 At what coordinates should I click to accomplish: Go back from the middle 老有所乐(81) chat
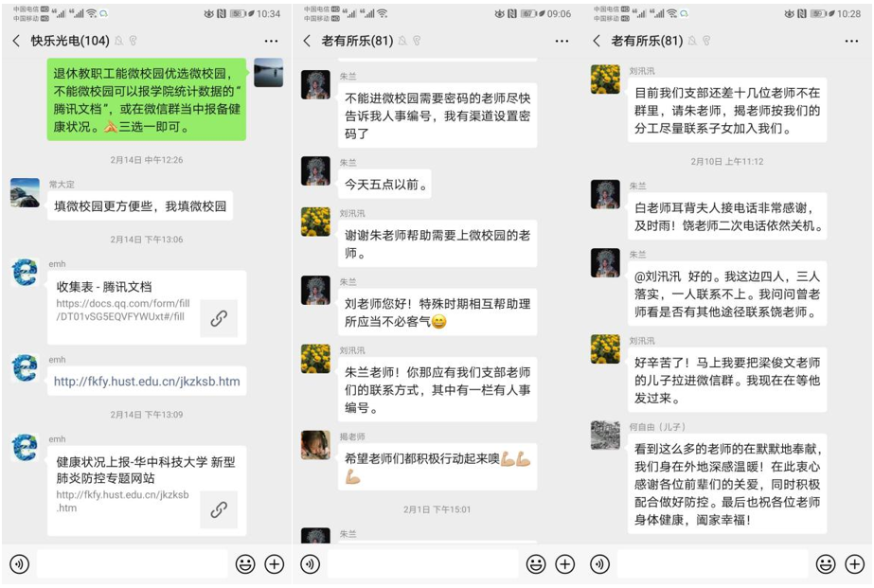pyautogui.click(x=307, y=41)
